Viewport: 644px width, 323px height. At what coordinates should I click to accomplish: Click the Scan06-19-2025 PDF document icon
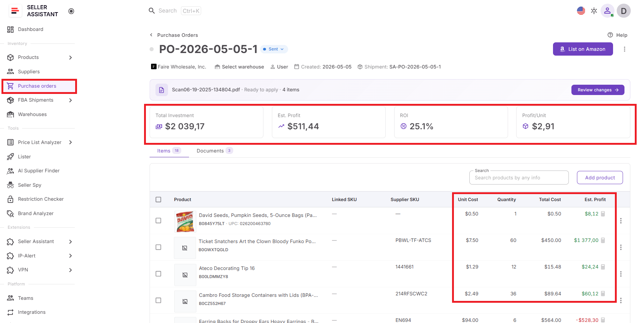pos(161,90)
